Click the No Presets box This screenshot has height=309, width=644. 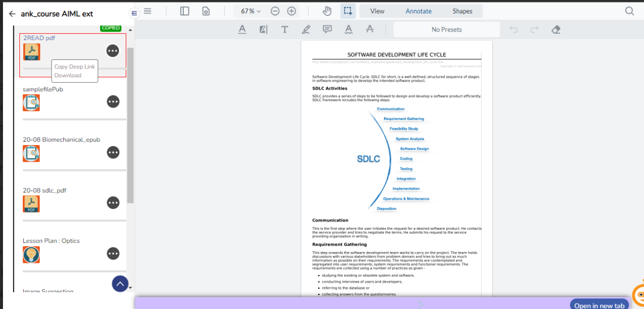447,29
